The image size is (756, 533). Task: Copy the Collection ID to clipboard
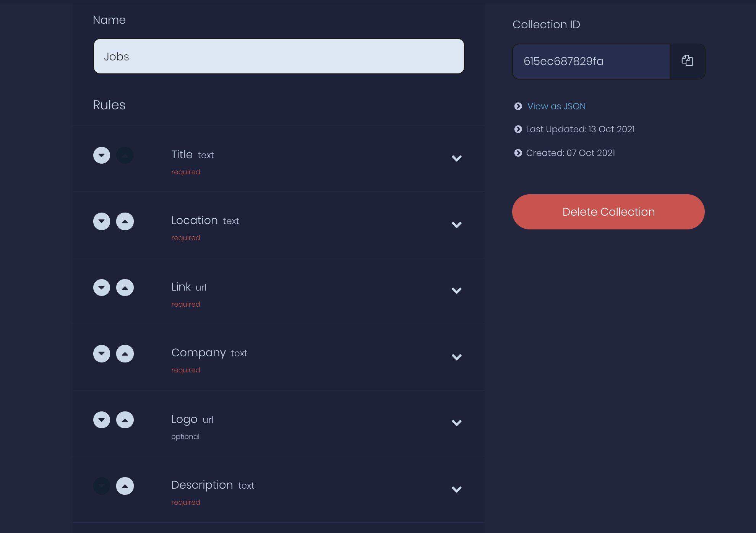click(687, 61)
